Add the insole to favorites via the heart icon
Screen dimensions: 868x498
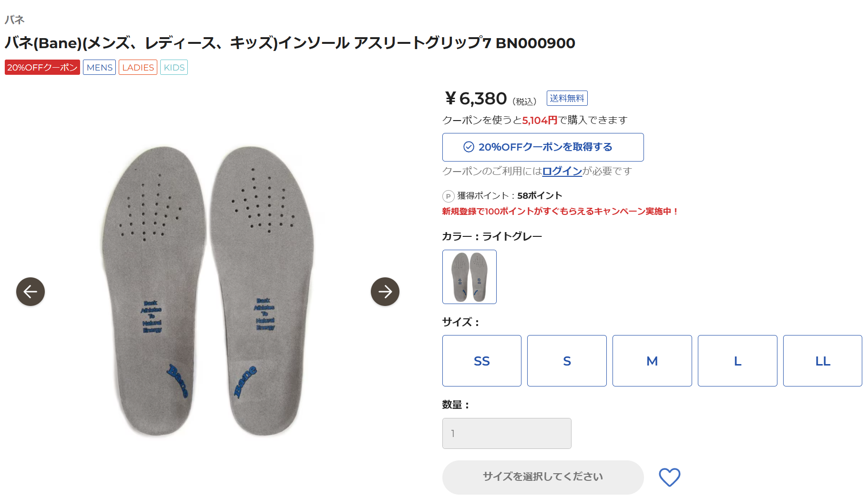[669, 477]
